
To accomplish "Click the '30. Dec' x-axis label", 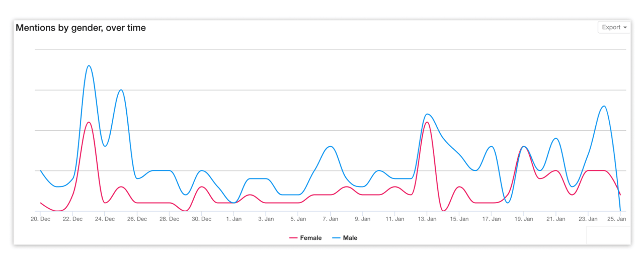I will [201, 219].
